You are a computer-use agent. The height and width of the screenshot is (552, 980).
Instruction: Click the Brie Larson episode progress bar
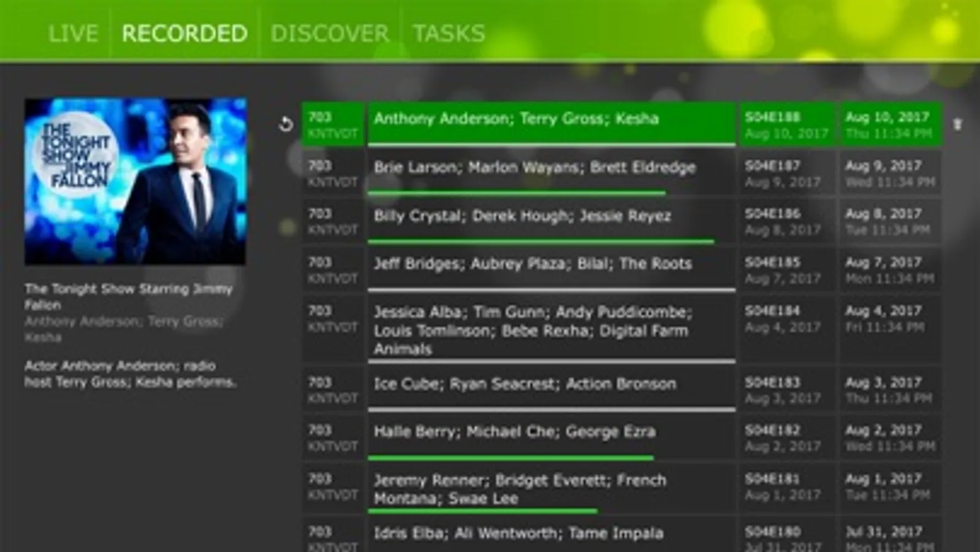click(517, 193)
